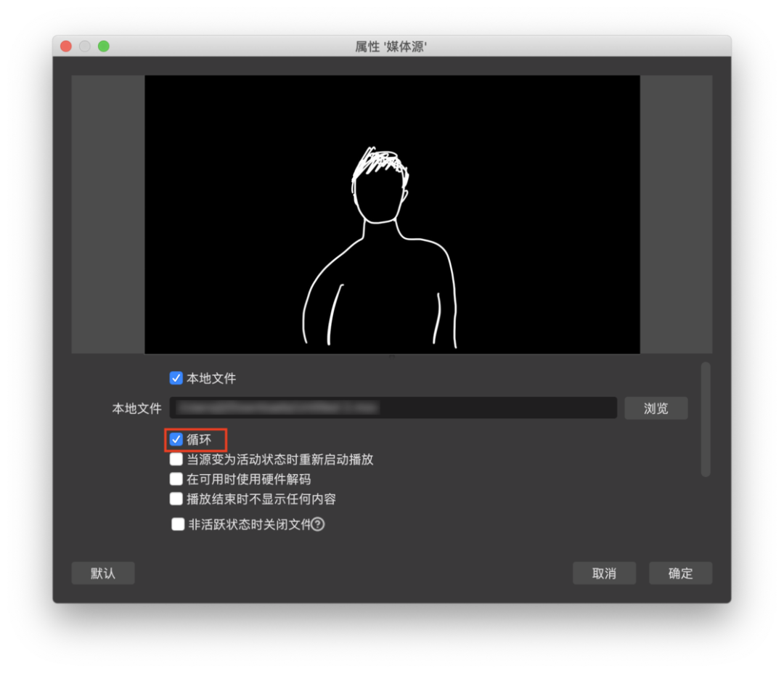Click the splitter handle below the preview
The image size is (784, 673).
click(392, 356)
